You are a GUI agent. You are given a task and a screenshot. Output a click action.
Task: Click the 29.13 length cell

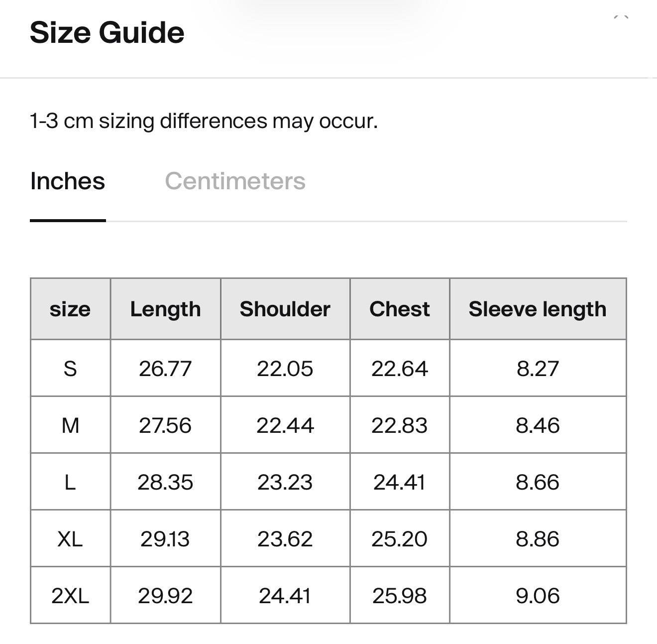pos(165,539)
